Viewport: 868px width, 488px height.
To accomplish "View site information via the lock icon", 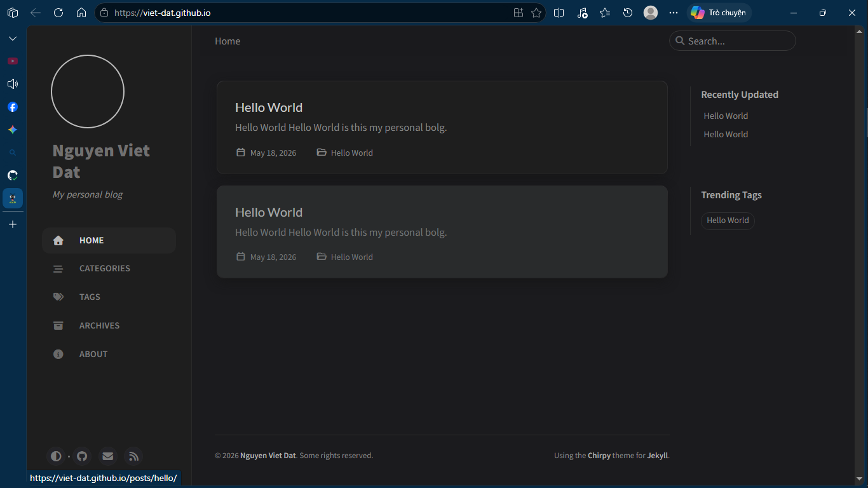I will [104, 13].
